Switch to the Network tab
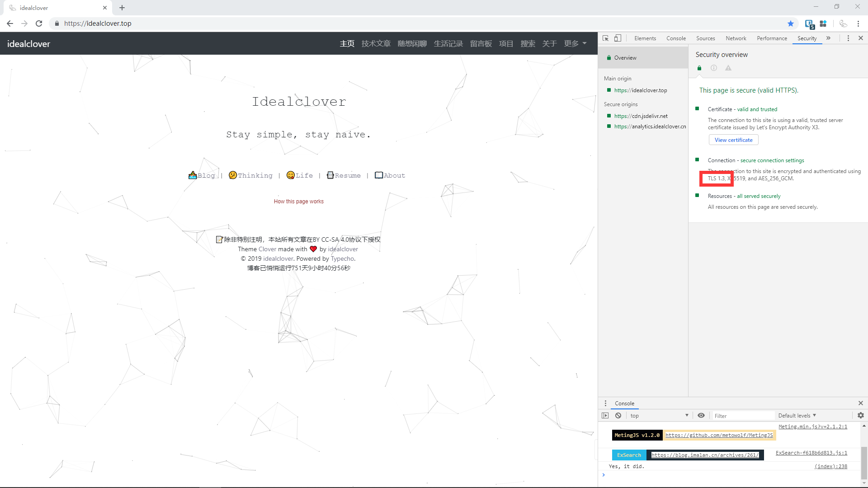 [x=736, y=38]
